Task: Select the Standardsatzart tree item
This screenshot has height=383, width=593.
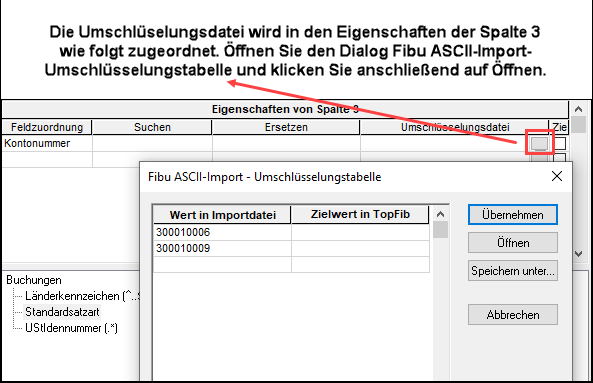Action: point(62,312)
